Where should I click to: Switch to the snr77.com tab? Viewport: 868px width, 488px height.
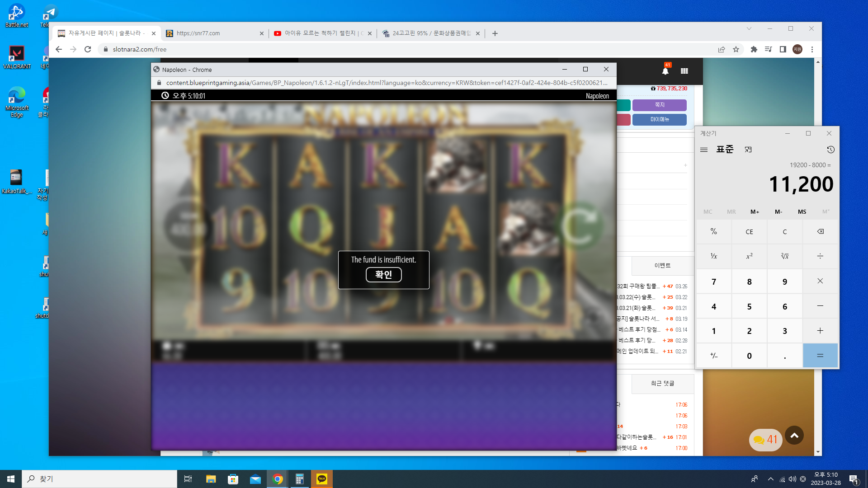pos(215,33)
